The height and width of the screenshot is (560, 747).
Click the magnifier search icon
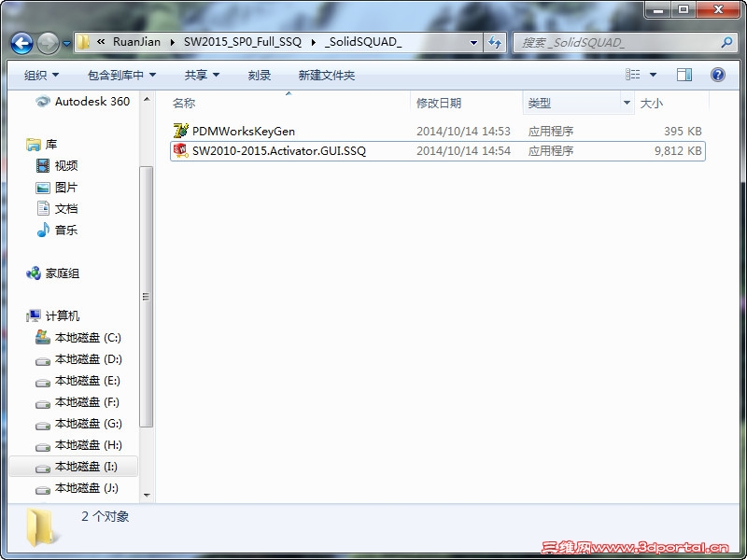click(x=726, y=43)
